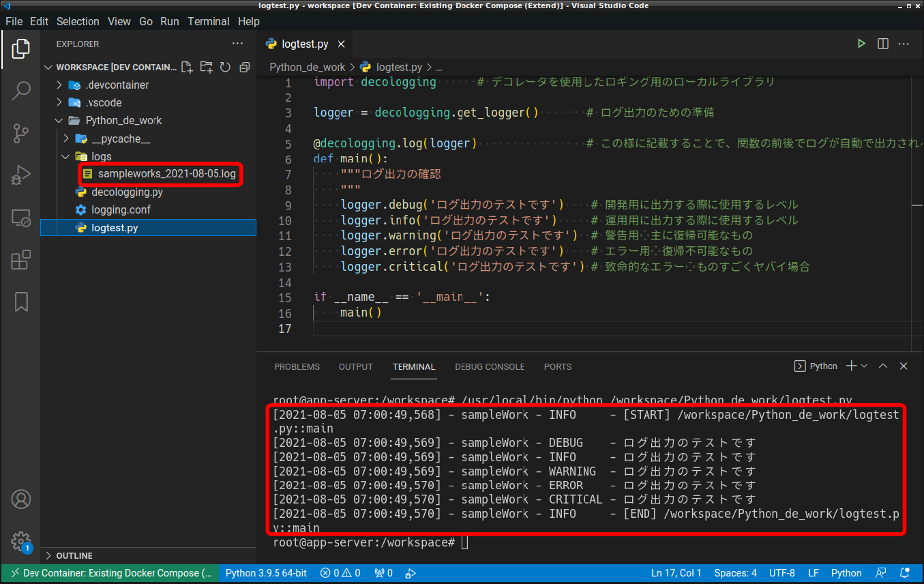Click the Refresh Explorer icon
This screenshot has height=584, width=924.
226,67
